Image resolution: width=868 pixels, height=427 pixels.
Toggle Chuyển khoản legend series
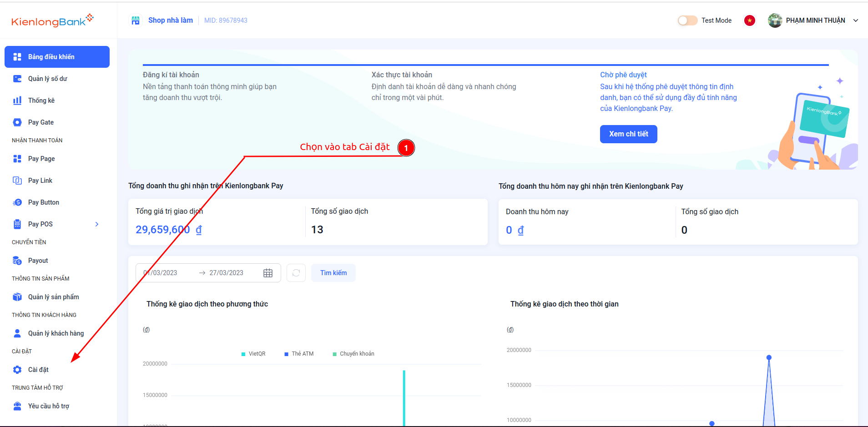pos(353,354)
